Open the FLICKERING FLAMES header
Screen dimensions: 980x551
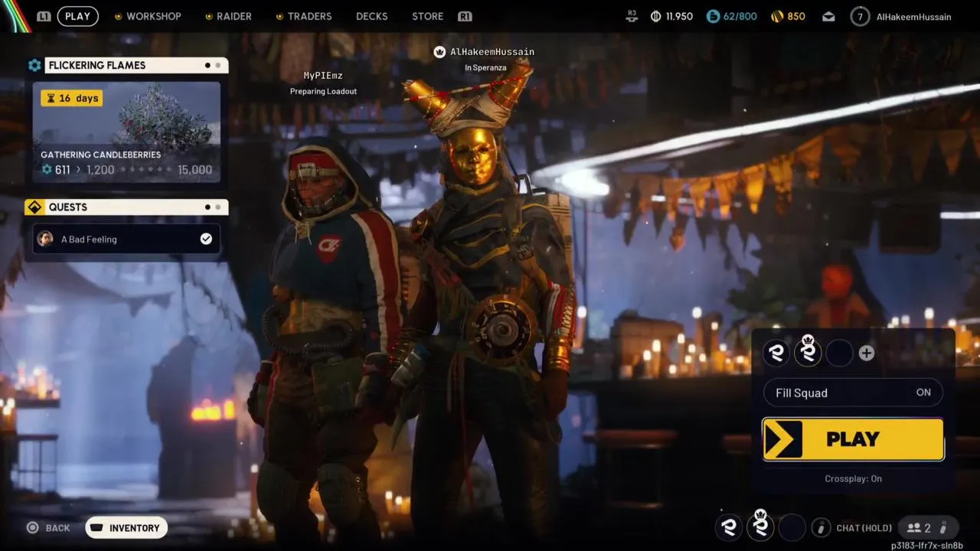point(136,65)
